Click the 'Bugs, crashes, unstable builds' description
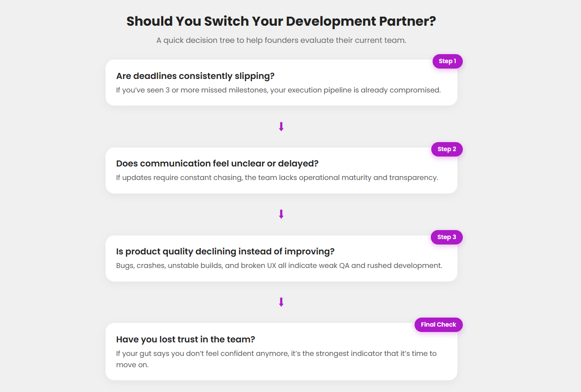The width and height of the screenshot is (581, 392). coord(279,265)
